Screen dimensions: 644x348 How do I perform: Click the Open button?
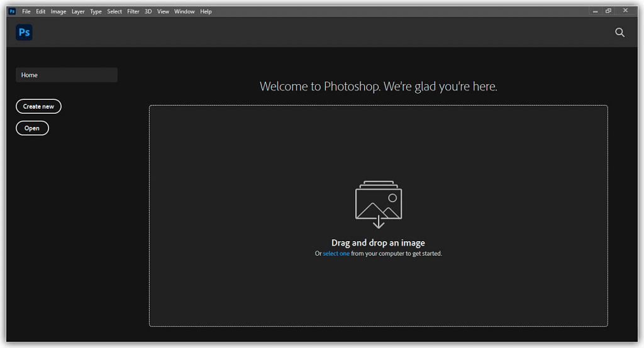(32, 128)
